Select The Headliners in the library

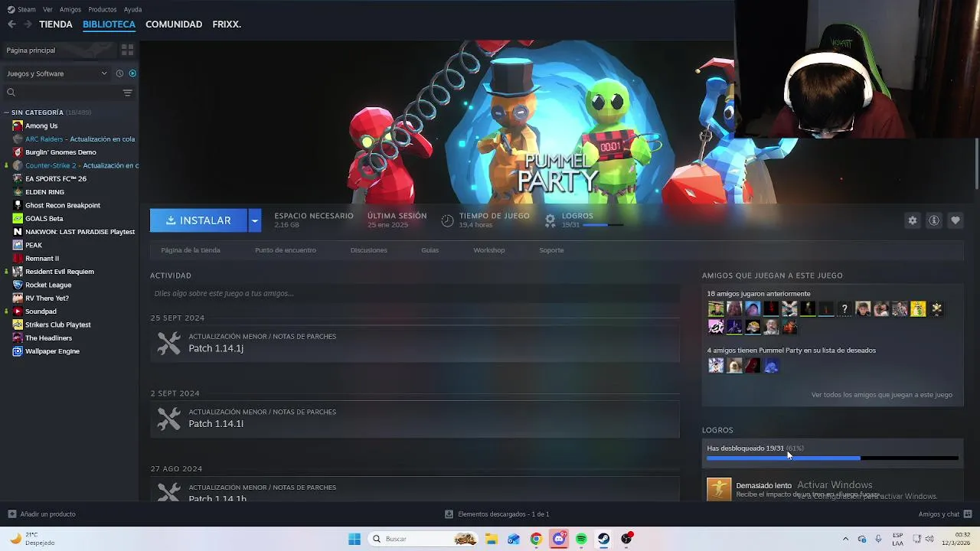click(x=48, y=338)
